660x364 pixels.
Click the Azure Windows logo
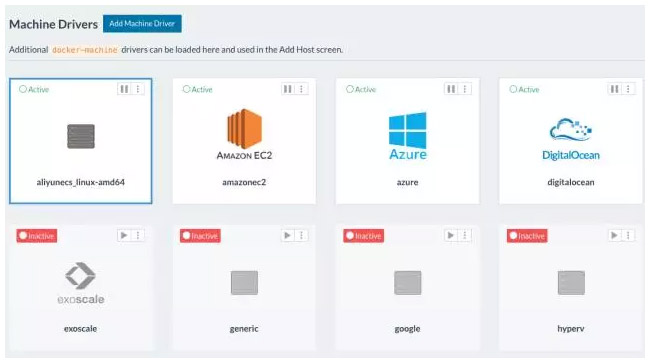coord(407,136)
